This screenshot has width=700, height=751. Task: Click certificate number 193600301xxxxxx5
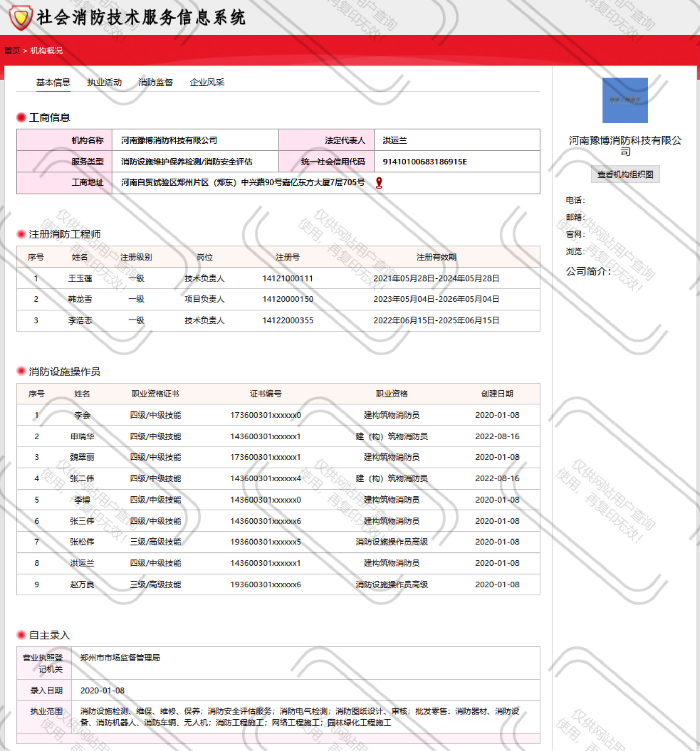[x=266, y=542]
